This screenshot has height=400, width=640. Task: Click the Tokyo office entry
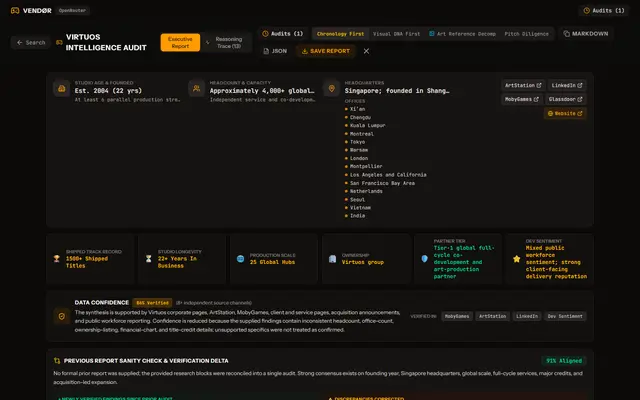coord(355,142)
